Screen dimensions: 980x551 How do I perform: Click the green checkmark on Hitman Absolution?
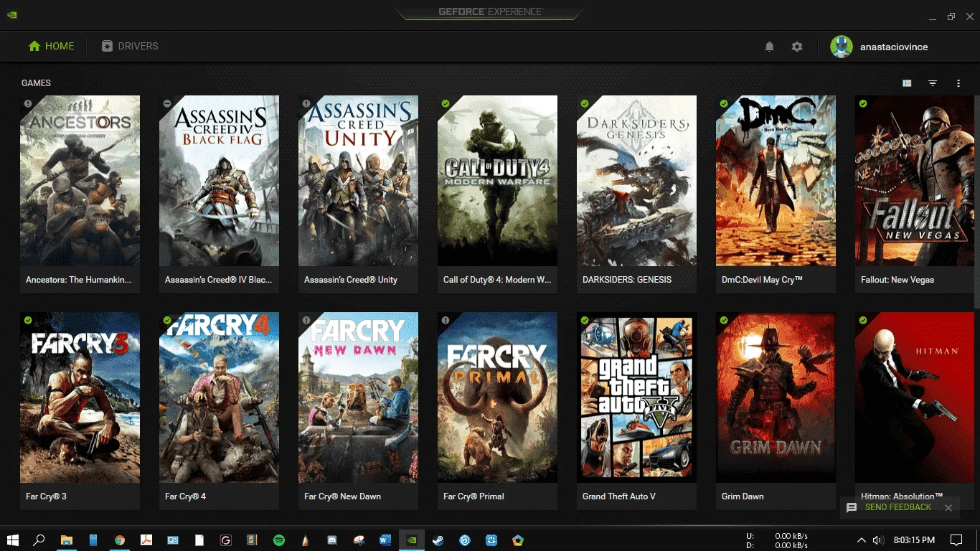coord(863,320)
